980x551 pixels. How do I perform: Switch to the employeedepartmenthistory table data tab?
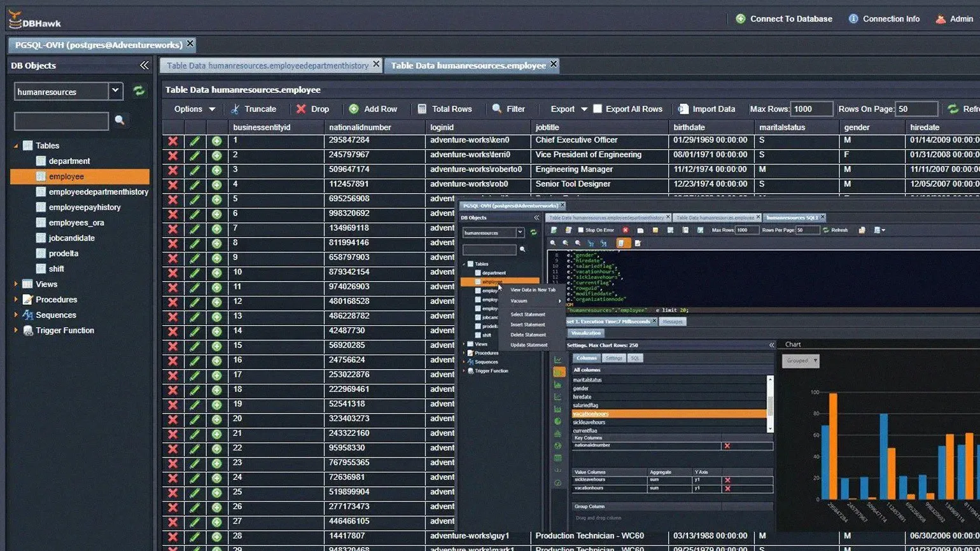267,66
